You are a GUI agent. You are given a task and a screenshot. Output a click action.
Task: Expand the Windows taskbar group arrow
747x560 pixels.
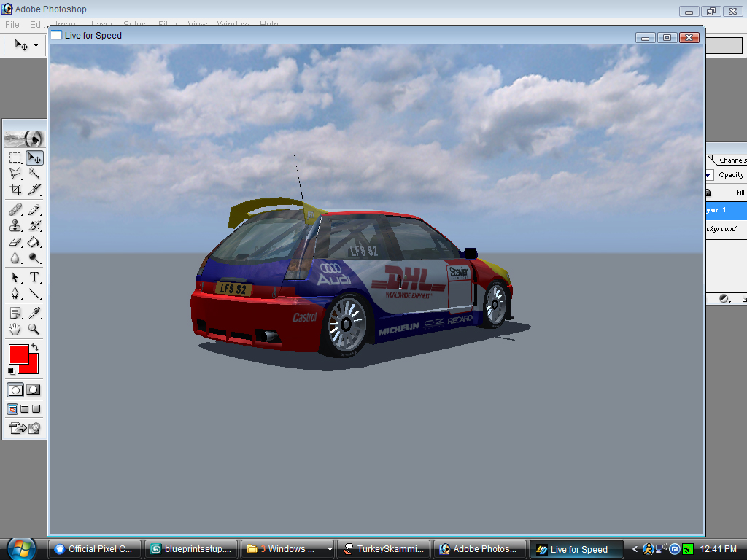coord(330,549)
